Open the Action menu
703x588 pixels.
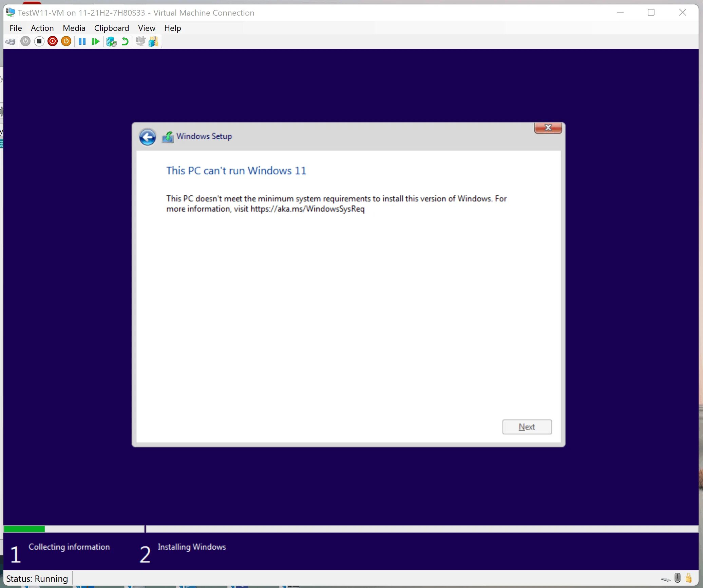(42, 28)
